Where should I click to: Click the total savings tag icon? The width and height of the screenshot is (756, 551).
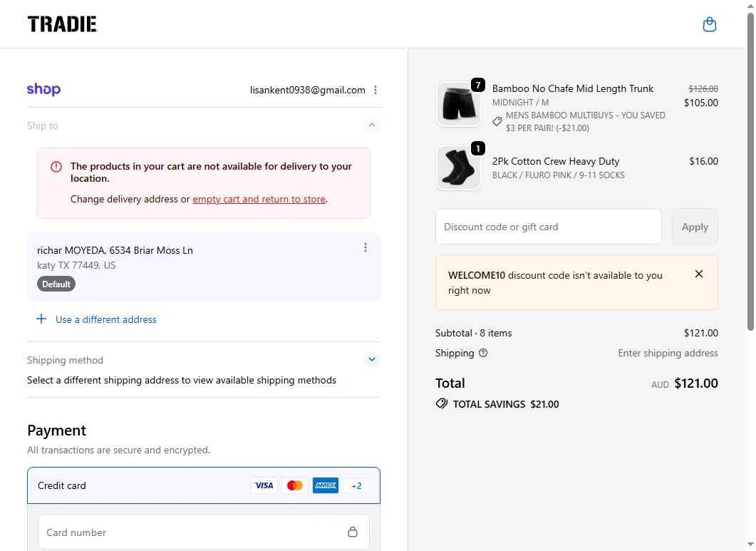(x=441, y=404)
